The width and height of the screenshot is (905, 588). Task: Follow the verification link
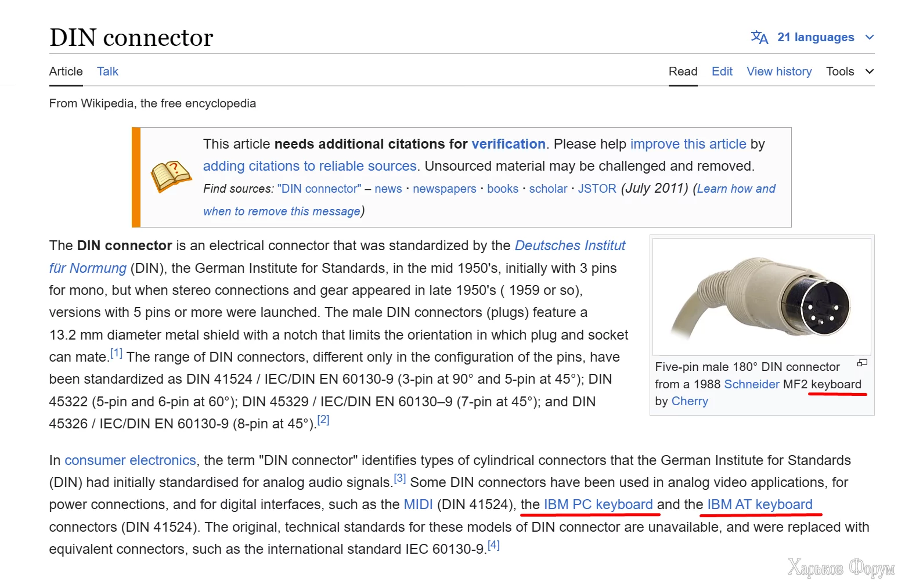tap(509, 144)
